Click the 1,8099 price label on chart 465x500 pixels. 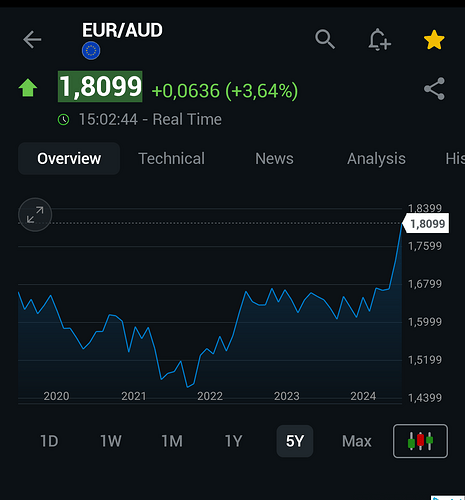point(426,223)
